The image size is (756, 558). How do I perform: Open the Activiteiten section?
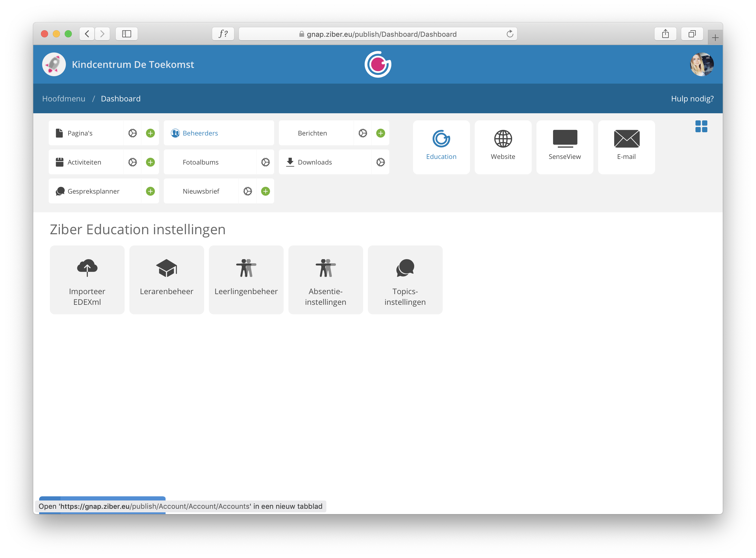pos(86,162)
